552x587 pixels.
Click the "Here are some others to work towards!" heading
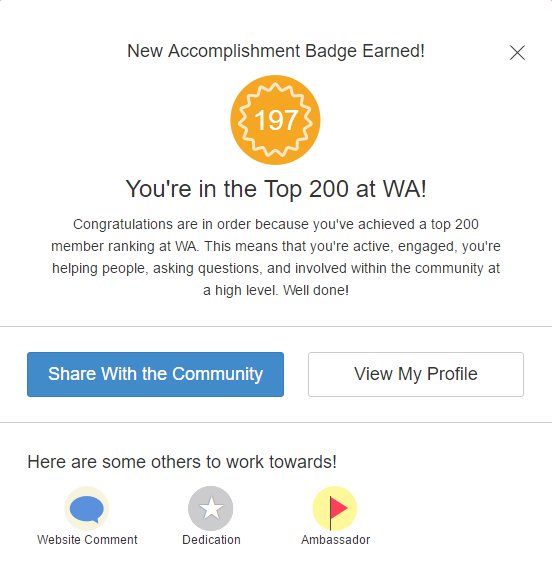coord(182,462)
